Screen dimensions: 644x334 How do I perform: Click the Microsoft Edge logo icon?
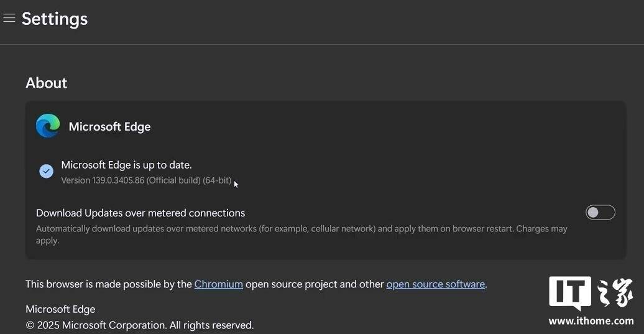tap(48, 126)
